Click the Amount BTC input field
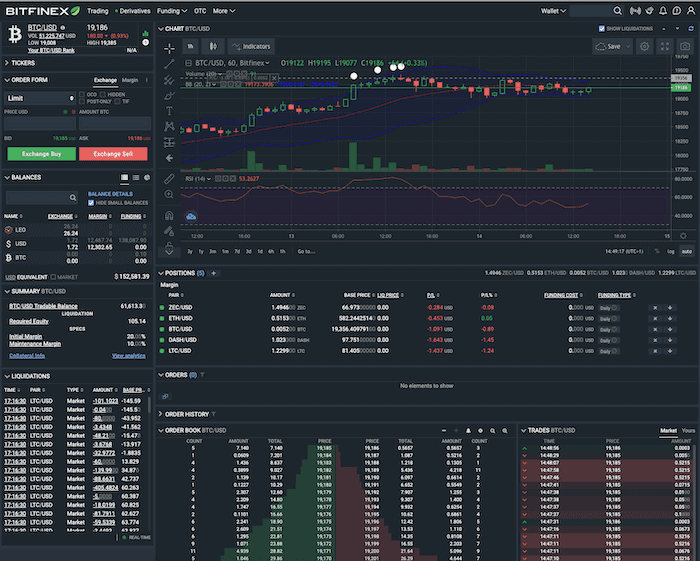This screenshot has height=561, width=700. (x=115, y=123)
